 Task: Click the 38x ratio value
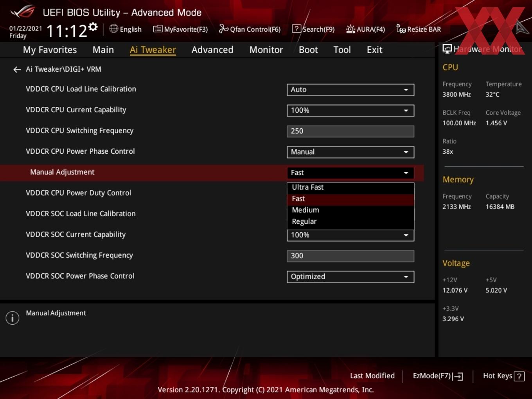click(448, 151)
